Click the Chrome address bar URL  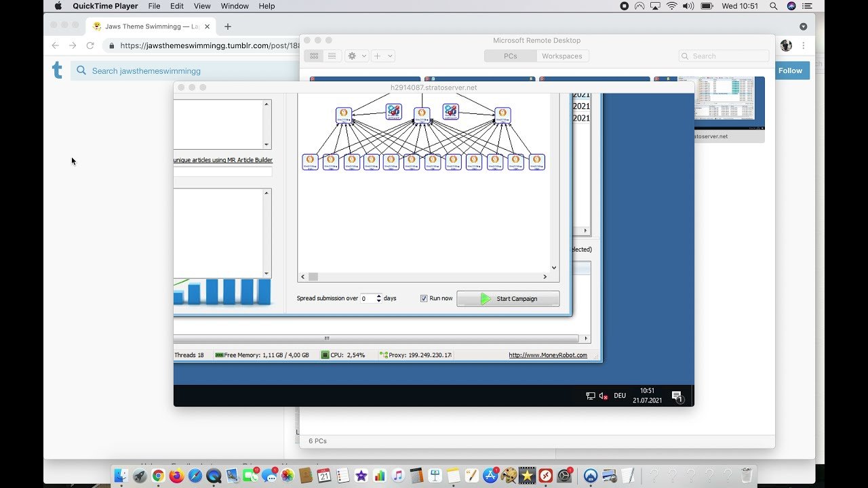click(210, 46)
